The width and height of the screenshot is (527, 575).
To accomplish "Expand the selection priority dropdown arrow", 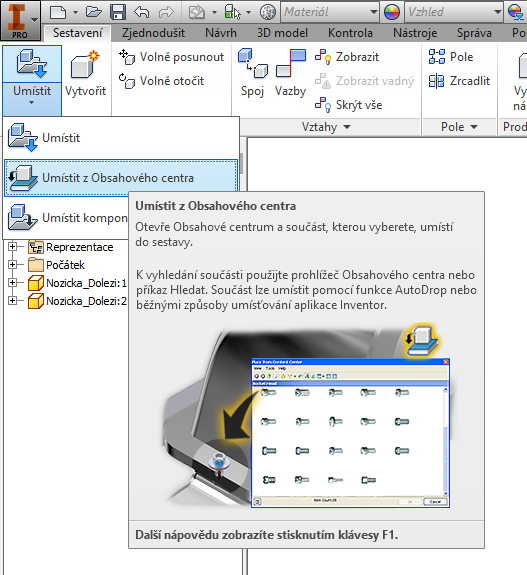I will point(248,12).
